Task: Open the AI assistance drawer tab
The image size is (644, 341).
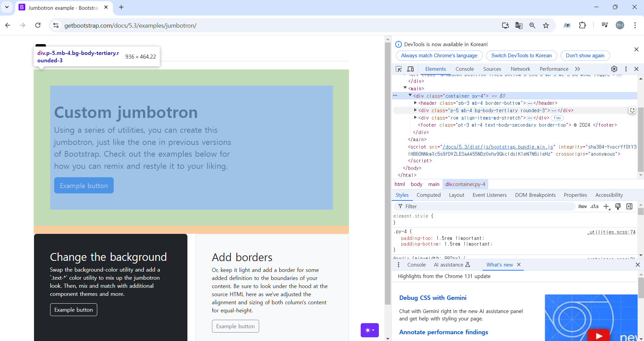Action: 452,265
